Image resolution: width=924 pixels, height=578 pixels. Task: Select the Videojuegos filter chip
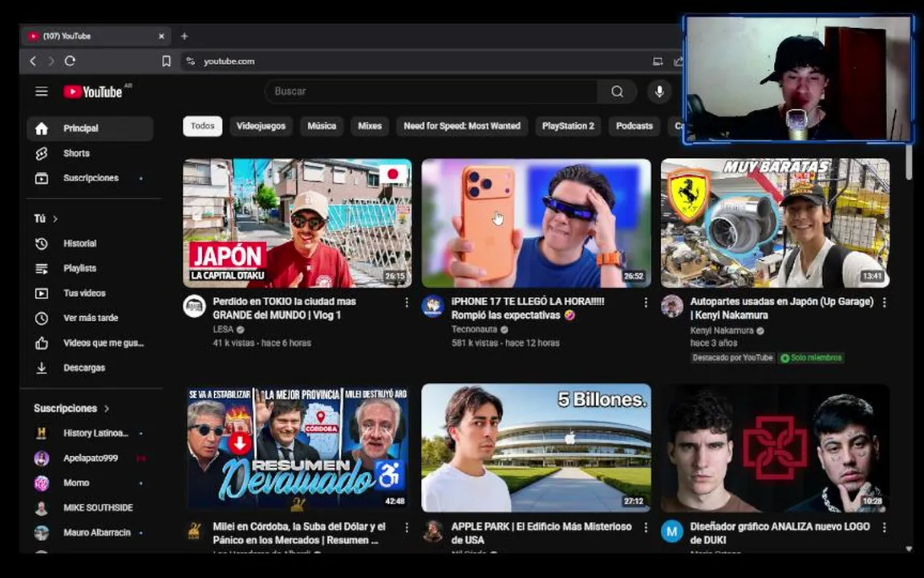coord(261,125)
